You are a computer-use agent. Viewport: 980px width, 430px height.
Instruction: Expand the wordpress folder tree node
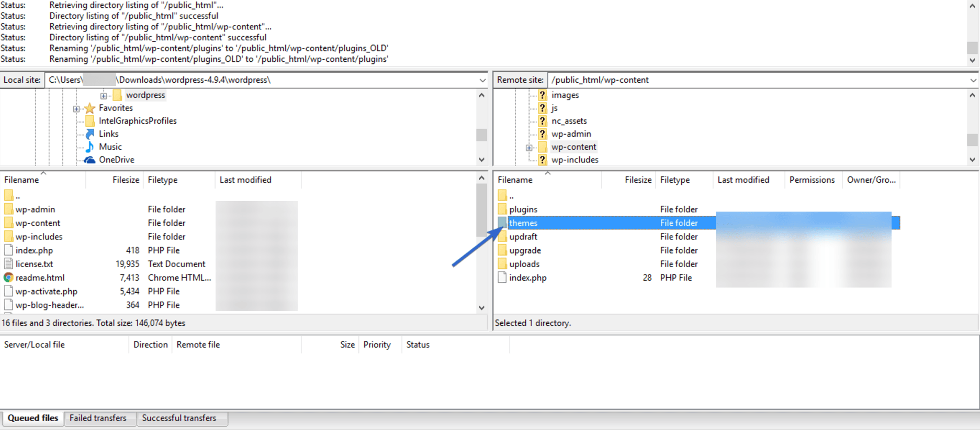(104, 95)
